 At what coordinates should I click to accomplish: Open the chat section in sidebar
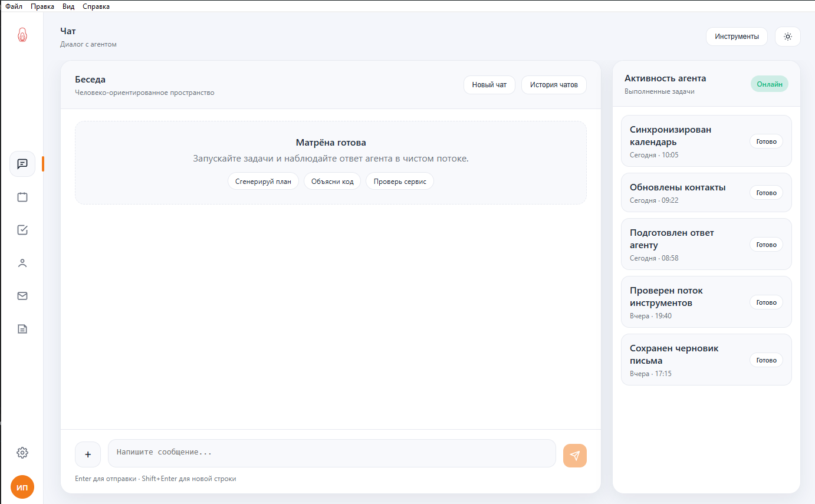[x=22, y=164]
